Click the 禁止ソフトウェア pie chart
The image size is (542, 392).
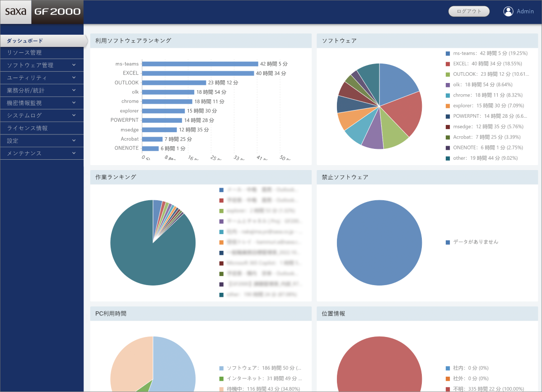coord(379,243)
